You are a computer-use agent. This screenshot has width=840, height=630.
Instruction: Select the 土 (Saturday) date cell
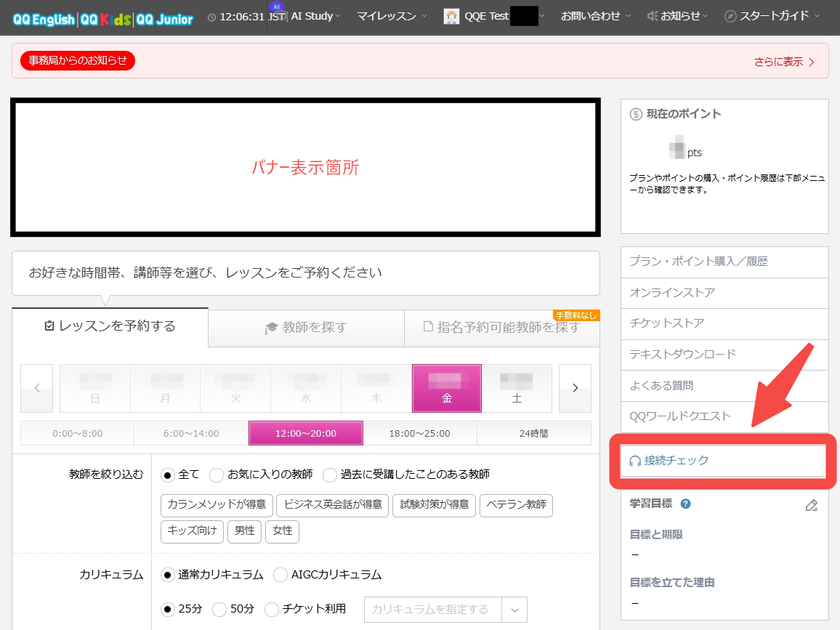(517, 388)
